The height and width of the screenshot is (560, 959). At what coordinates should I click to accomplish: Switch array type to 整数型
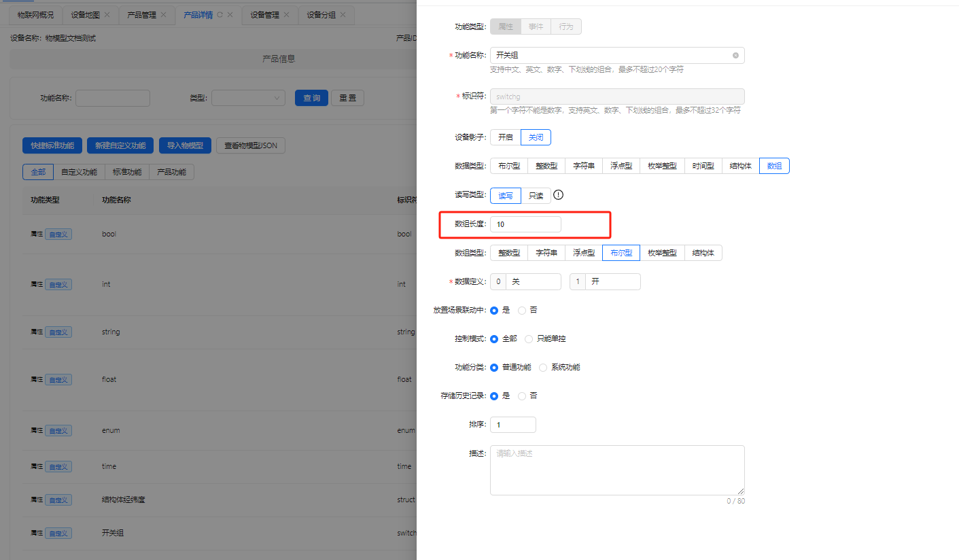pyautogui.click(x=508, y=253)
